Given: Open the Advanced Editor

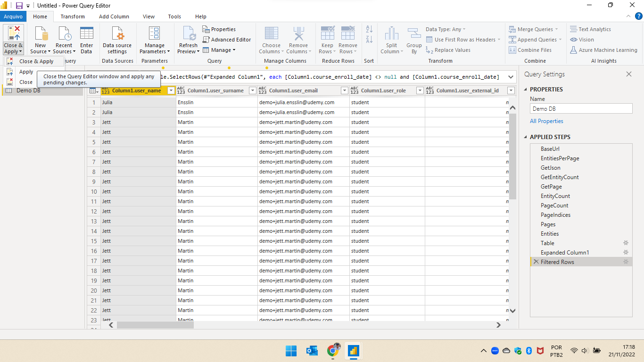Looking at the screenshot, I should [227, 40].
